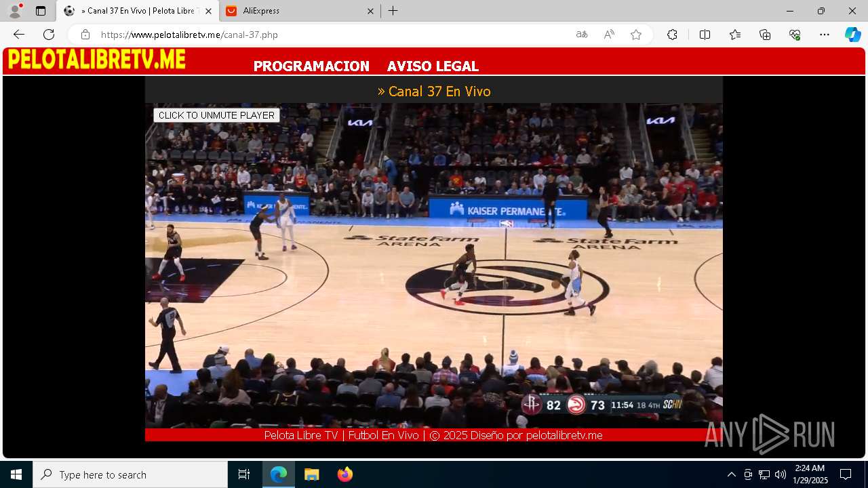Close the Canal 37 En Vivo tab
Screen dimensions: 868x488
208,11
